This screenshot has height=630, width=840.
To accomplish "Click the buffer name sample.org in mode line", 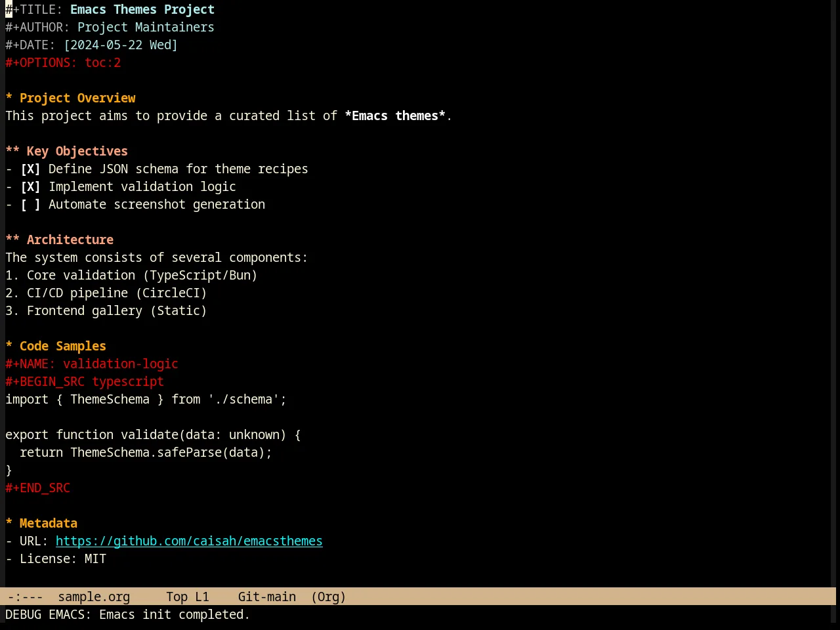I will (x=94, y=597).
